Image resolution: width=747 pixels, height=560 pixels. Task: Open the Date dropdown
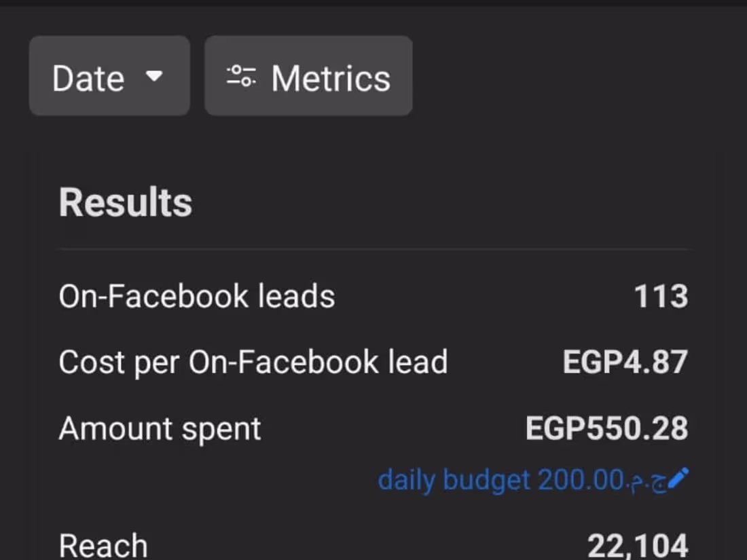(x=109, y=76)
